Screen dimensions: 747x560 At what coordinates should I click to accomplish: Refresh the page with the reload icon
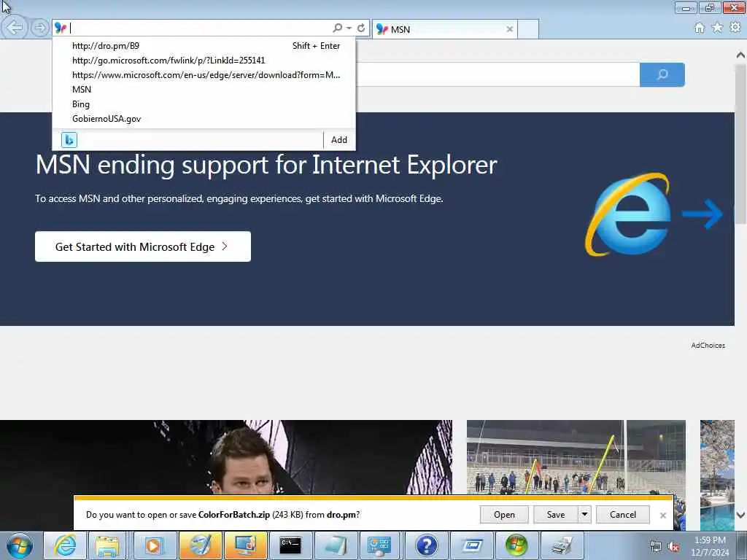coord(361,28)
